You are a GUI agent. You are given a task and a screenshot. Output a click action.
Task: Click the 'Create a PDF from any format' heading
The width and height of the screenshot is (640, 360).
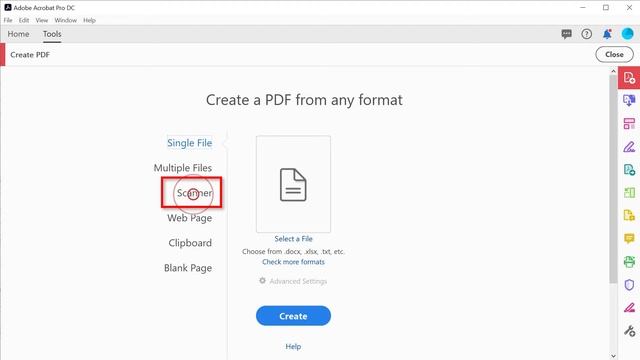tap(304, 100)
